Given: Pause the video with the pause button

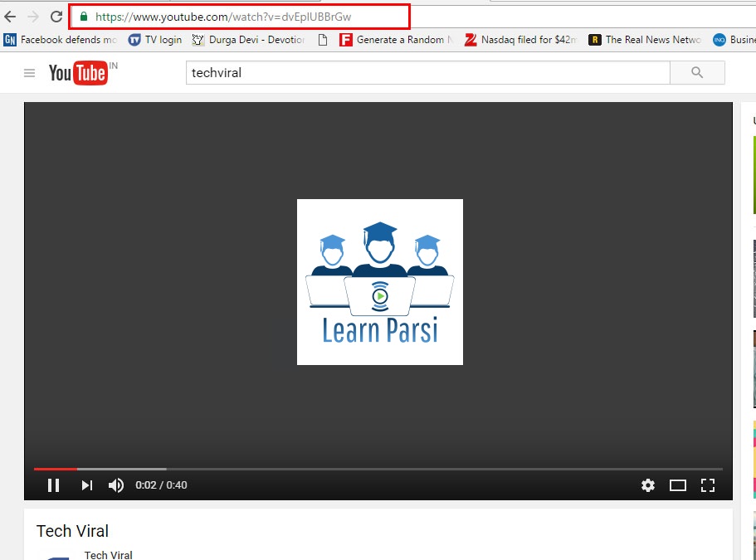Looking at the screenshot, I should (53, 485).
